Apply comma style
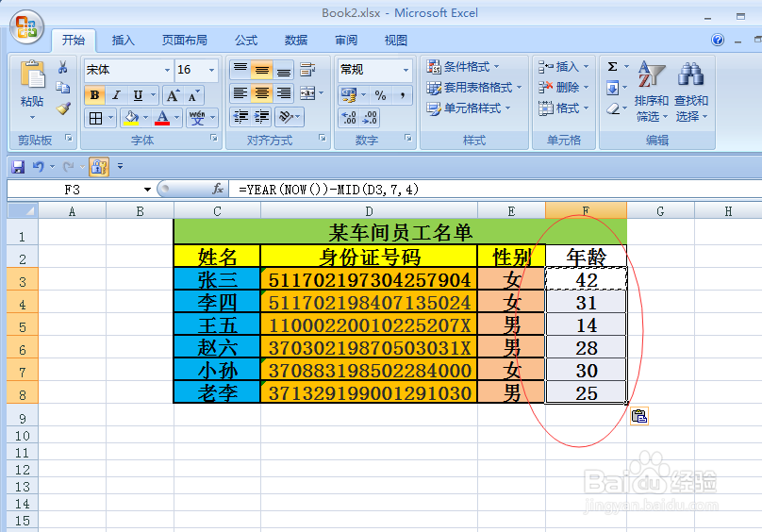The height and width of the screenshot is (532, 762). [402, 95]
